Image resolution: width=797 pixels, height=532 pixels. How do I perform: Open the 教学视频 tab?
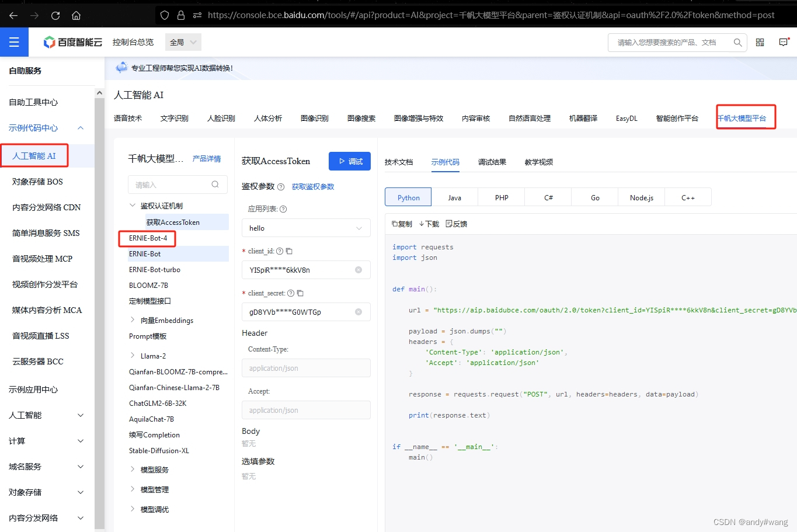click(x=539, y=162)
